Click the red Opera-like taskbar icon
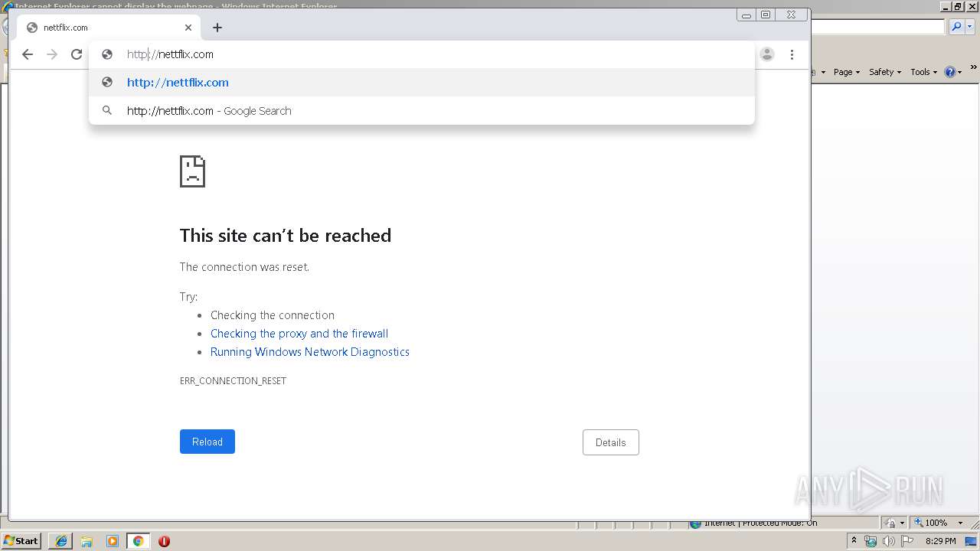 [x=164, y=541]
